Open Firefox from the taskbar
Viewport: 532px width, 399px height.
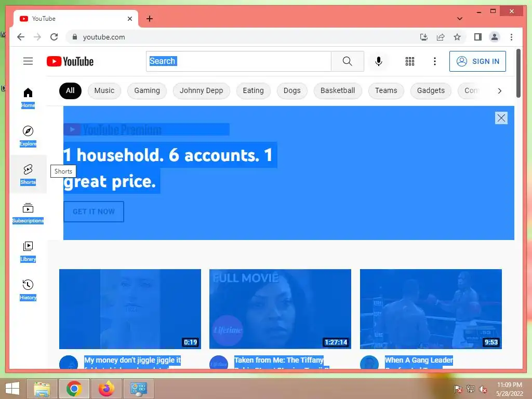coord(106,389)
